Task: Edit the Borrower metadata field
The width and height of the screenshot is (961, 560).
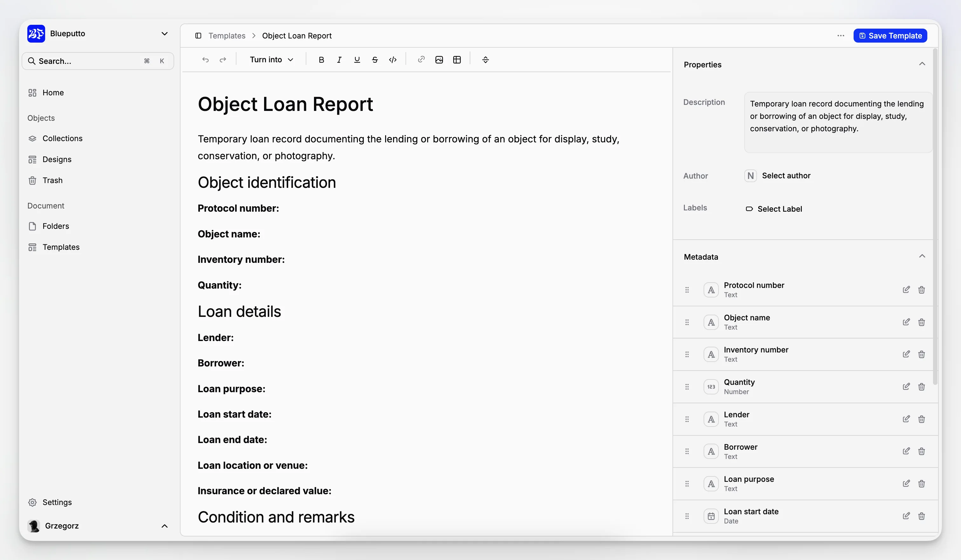Action: click(x=906, y=451)
